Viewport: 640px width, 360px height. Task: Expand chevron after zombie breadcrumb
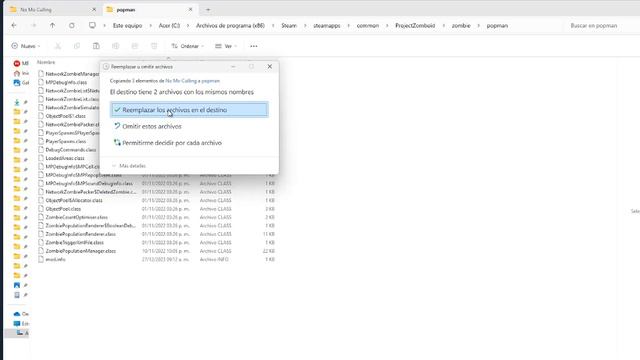[x=479, y=25]
